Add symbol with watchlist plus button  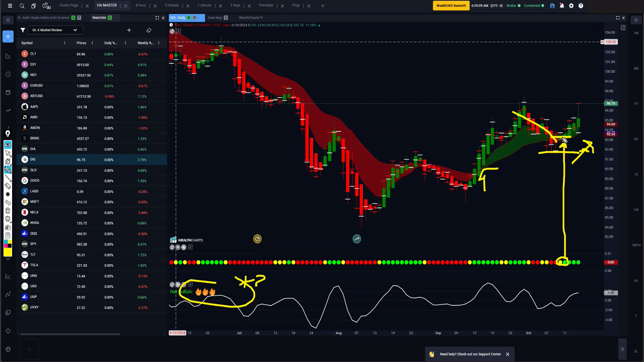point(129,30)
